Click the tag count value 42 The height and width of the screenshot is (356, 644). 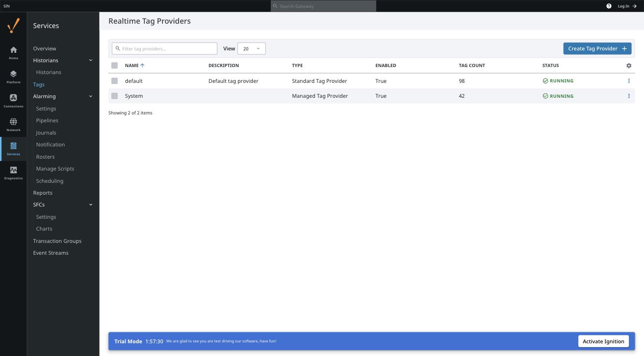462,96
